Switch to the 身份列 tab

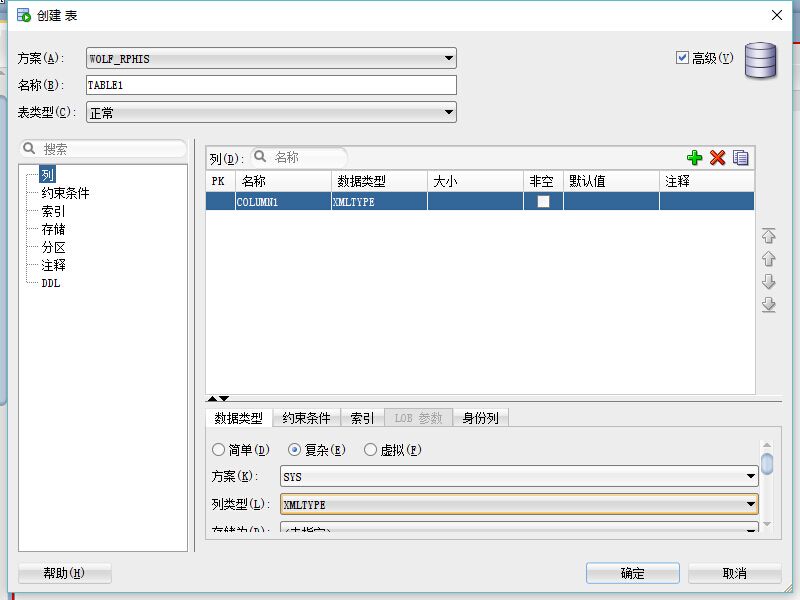[480, 418]
